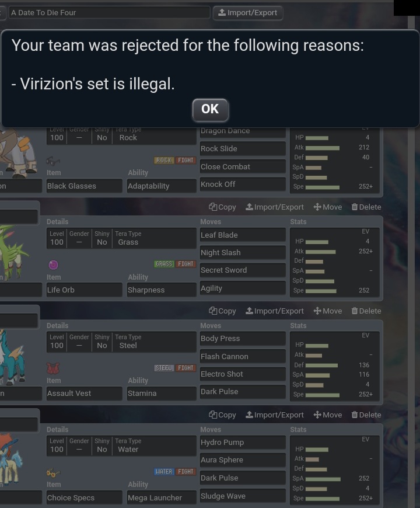Image resolution: width=420 pixels, height=508 pixels.
Task: Click the Black Glasses item icon
Action: 53,161
